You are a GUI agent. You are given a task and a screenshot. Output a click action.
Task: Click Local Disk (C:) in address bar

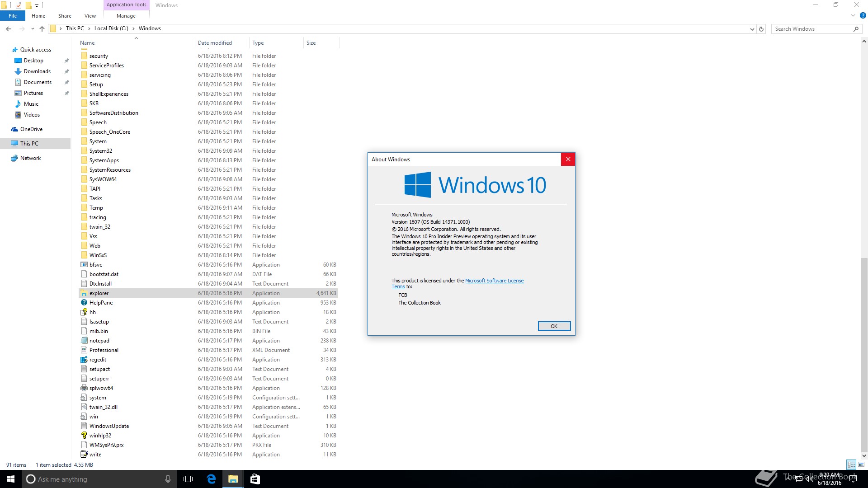(x=111, y=28)
